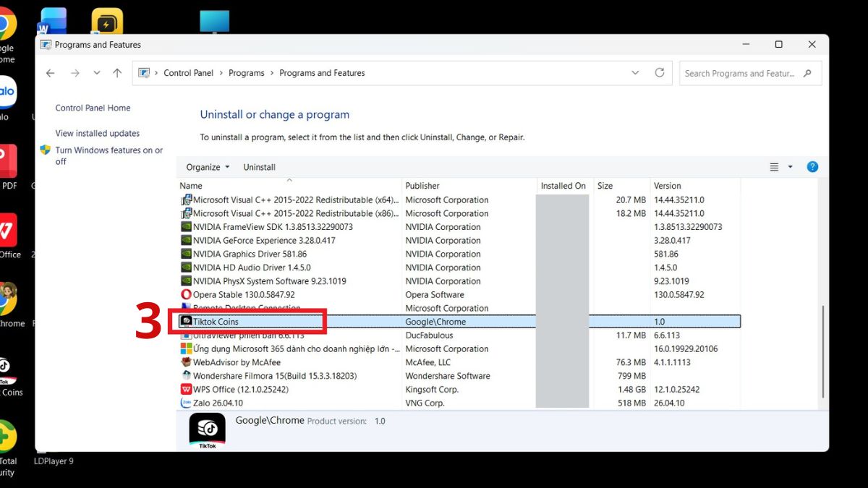Click the WebAdvisor by McAfee icon
The width and height of the screenshot is (868, 488).
(186, 362)
